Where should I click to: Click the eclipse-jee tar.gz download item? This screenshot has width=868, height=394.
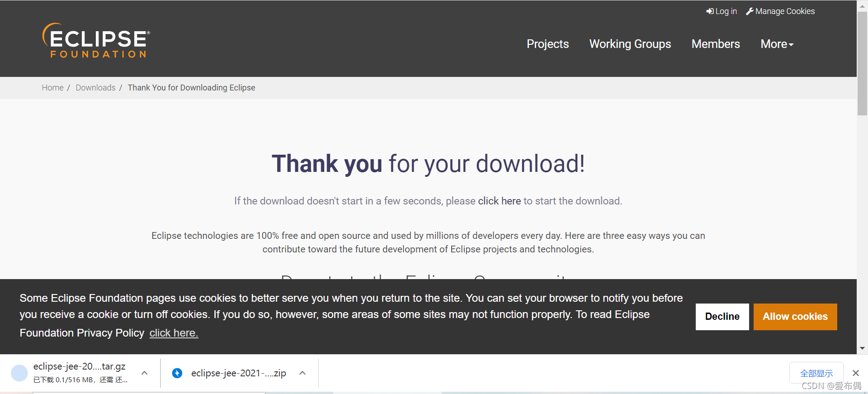pos(80,373)
